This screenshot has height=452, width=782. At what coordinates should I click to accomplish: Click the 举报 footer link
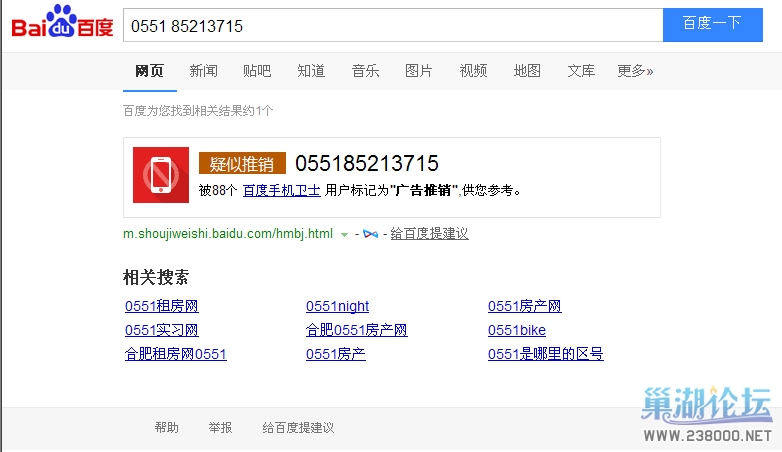220,428
